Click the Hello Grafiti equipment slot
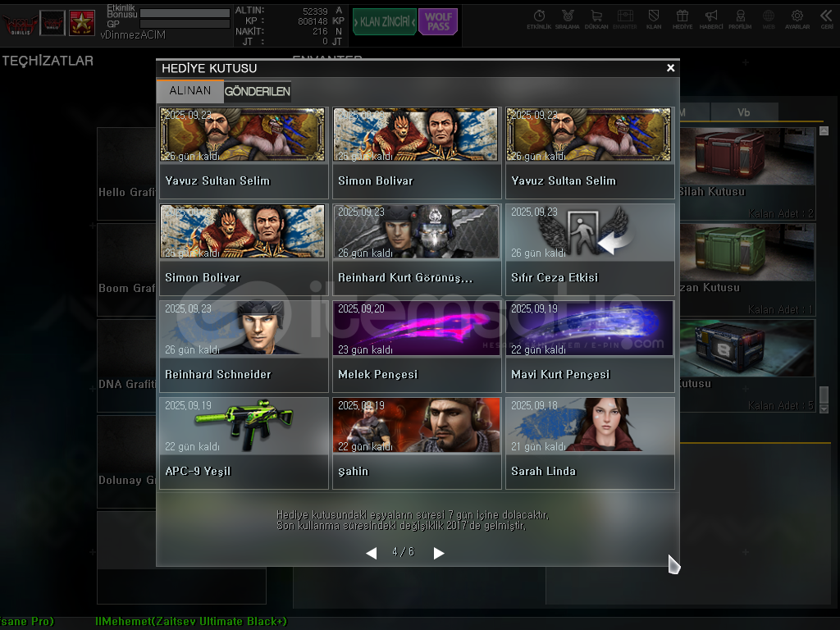840x630 pixels. [x=126, y=174]
